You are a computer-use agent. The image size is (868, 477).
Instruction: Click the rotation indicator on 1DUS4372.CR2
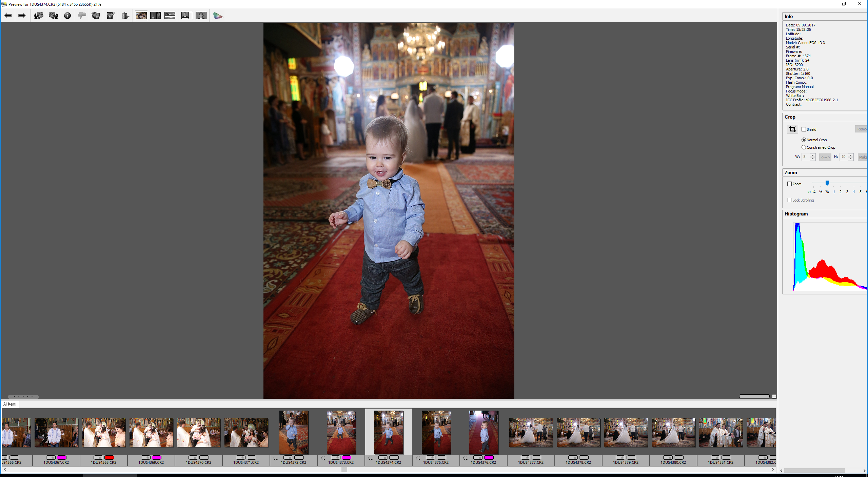[276, 458]
